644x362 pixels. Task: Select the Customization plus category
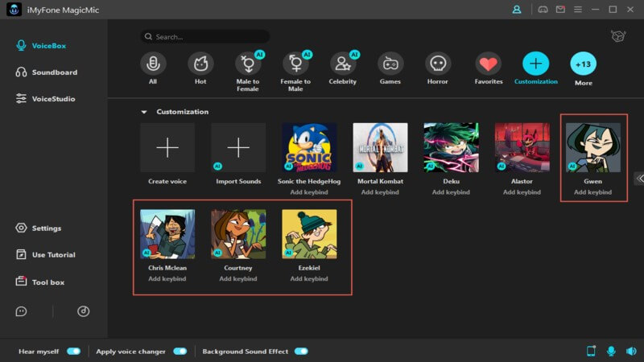[535, 64]
